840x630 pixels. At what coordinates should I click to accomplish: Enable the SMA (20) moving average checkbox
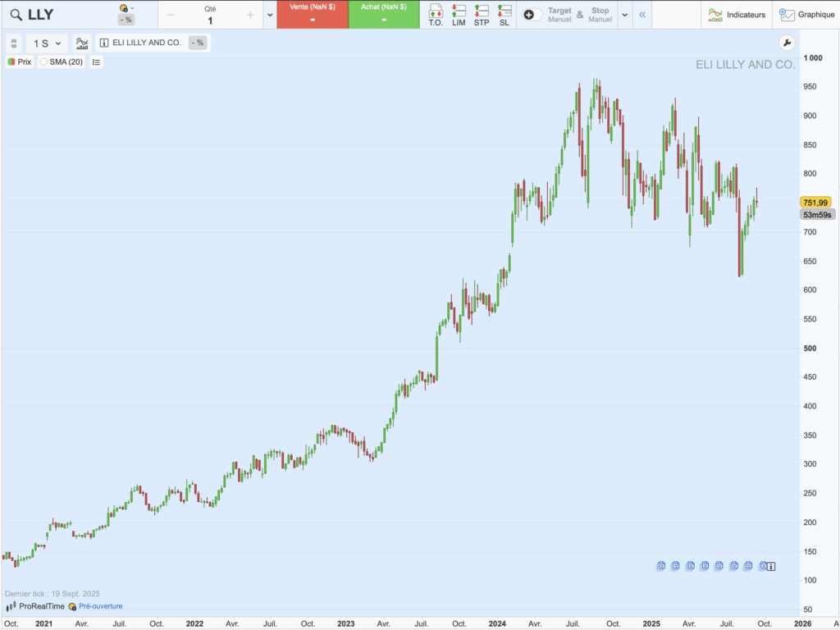tap(43, 62)
